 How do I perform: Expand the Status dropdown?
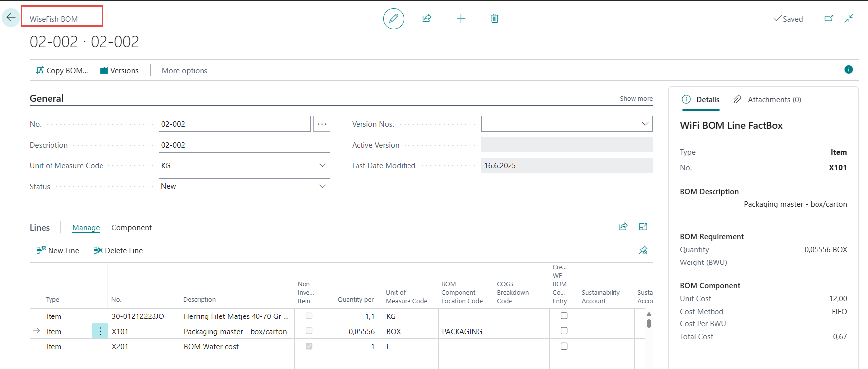322,186
